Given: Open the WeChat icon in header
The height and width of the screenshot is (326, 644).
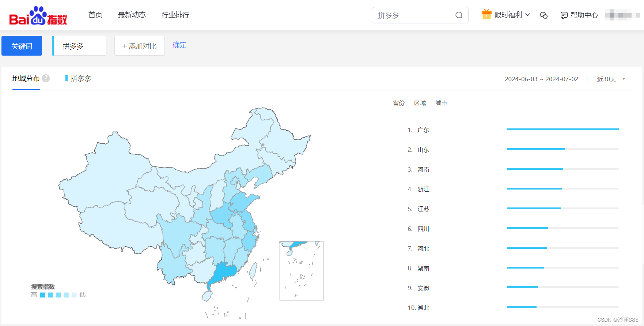Looking at the screenshot, I should (544, 15).
